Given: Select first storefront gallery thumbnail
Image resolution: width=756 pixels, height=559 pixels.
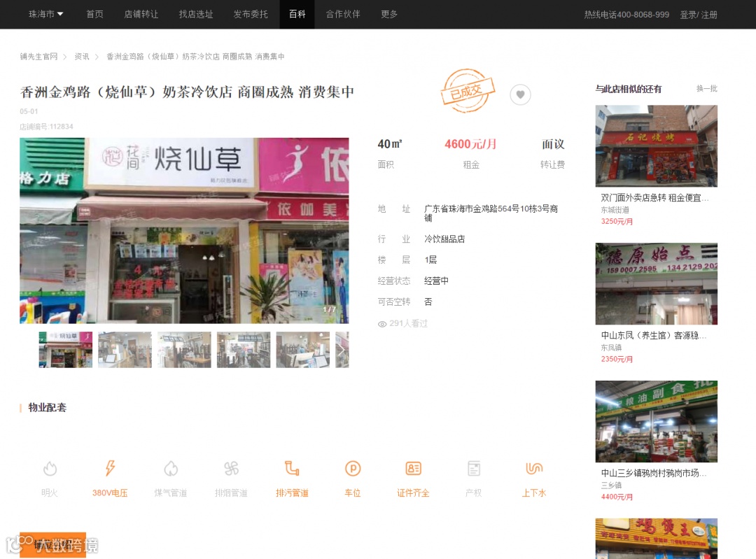Looking at the screenshot, I should point(66,350).
